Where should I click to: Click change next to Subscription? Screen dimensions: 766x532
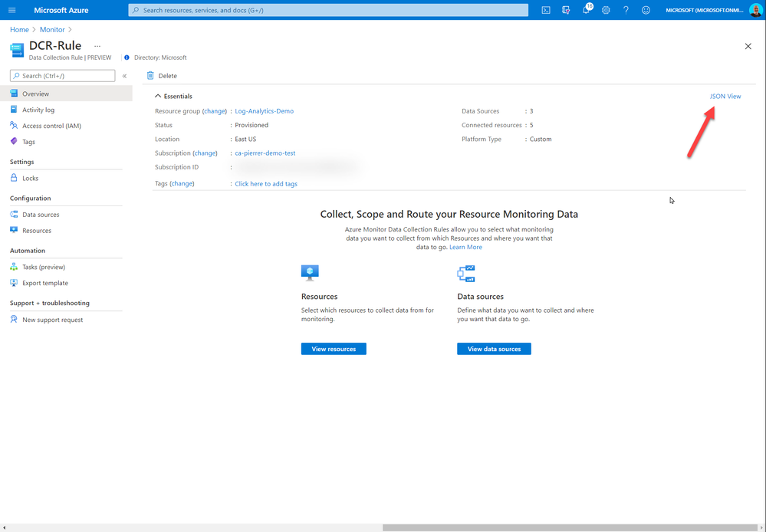click(205, 153)
